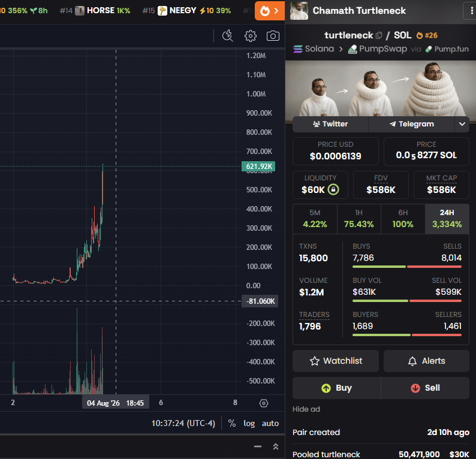
Task: Click the liquidity lock icon
Action: pos(333,189)
